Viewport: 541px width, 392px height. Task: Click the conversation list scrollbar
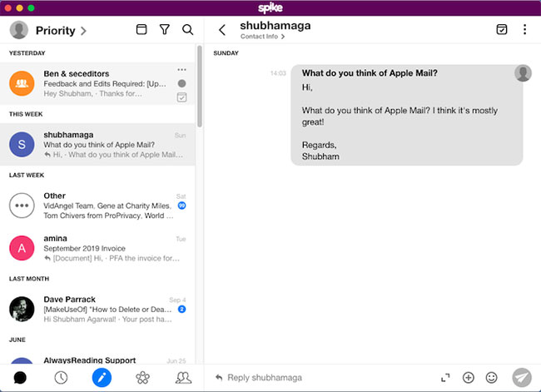coord(199,83)
